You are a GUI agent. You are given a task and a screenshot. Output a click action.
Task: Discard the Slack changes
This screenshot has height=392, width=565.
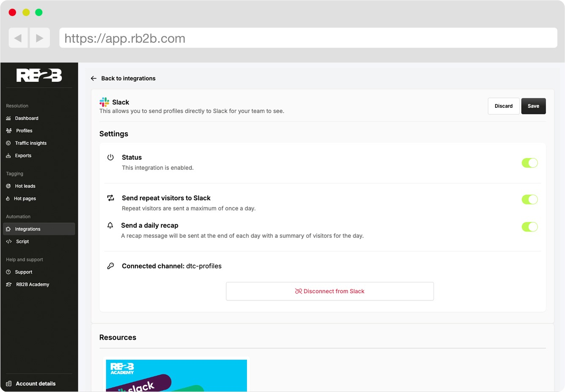pos(504,106)
